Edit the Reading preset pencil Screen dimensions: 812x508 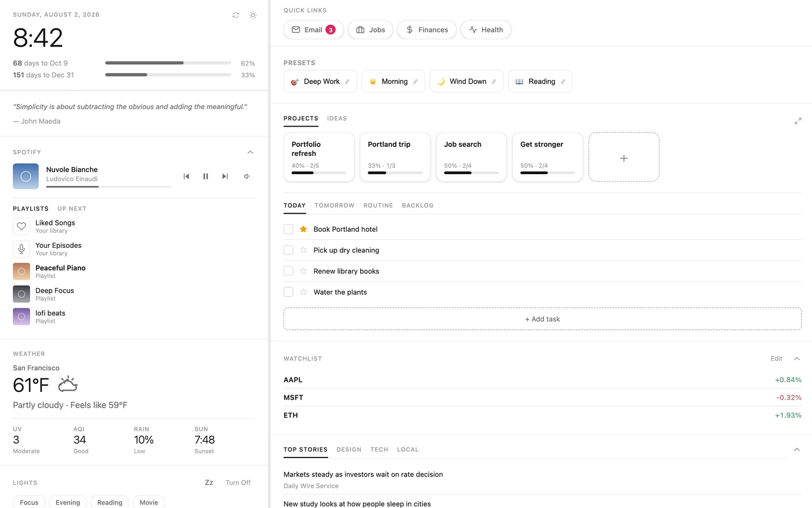coord(563,82)
